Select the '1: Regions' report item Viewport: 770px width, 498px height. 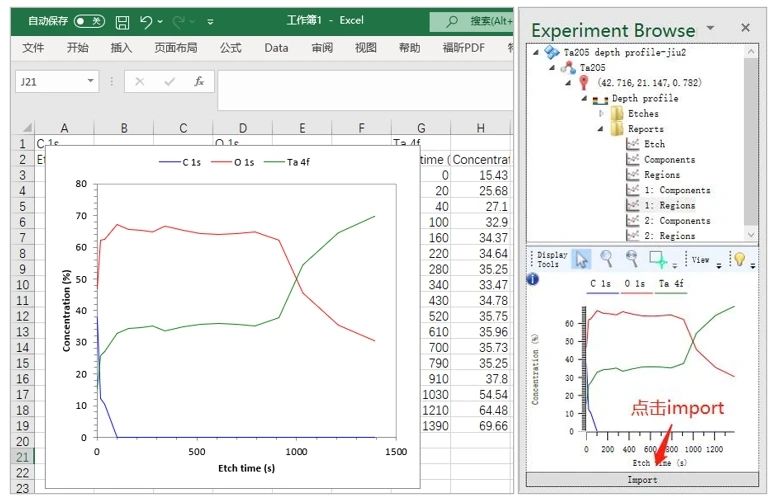(x=676, y=205)
